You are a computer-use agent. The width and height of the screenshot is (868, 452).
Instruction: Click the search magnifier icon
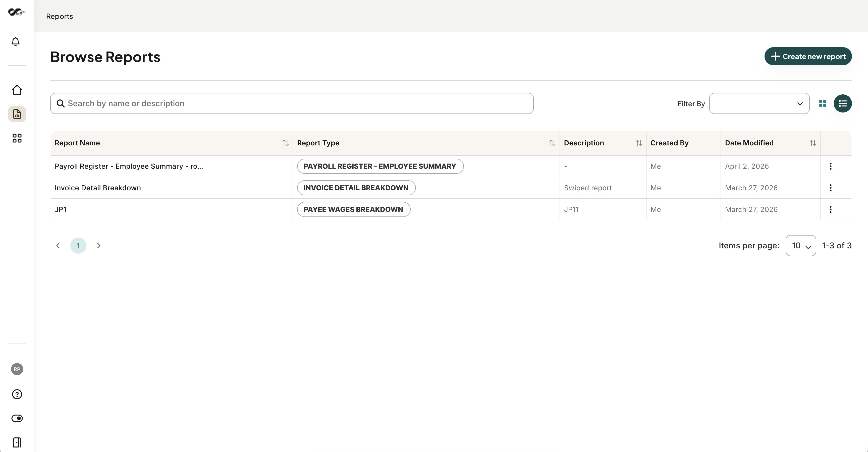(61, 103)
